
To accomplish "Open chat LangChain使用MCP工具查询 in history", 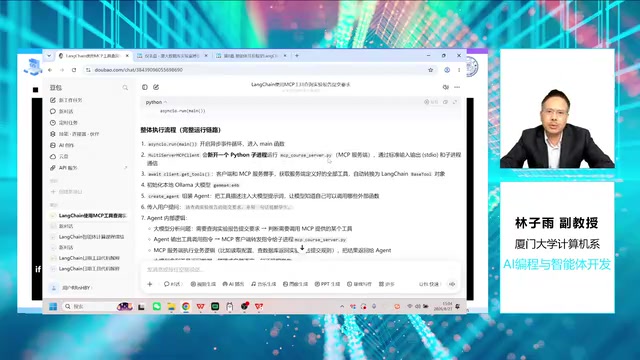I will (89, 216).
